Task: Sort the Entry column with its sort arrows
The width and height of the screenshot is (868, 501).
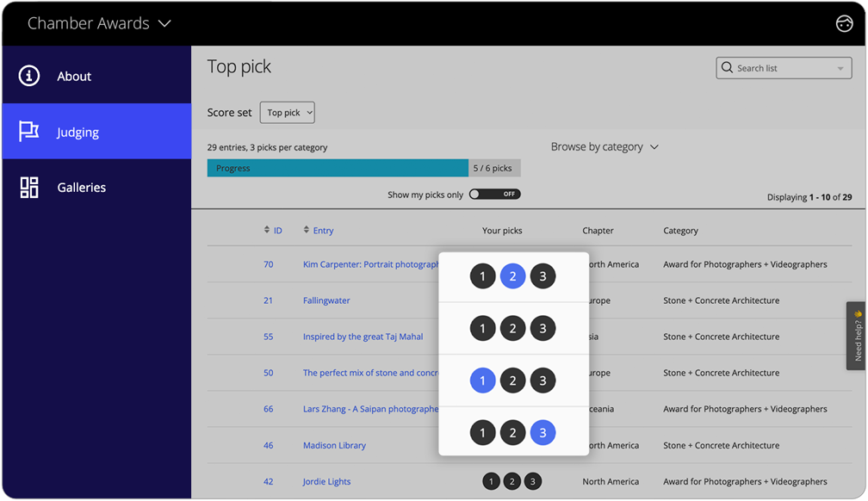Action: click(x=307, y=230)
